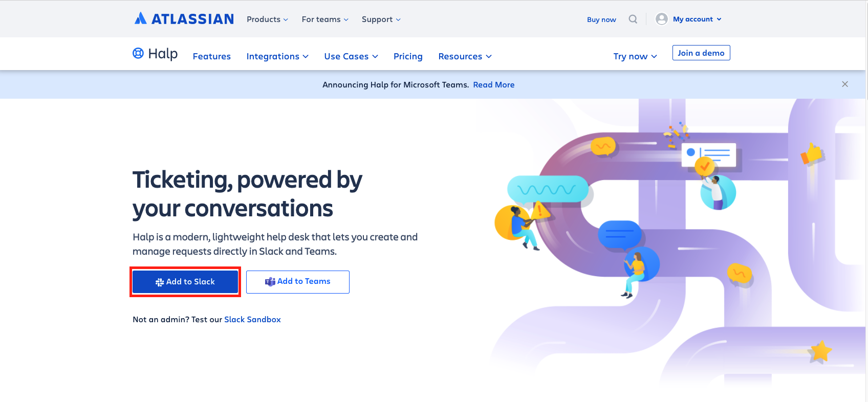This screenshot has width=868, height=402.
Task: Open the Pricing page
Action: coord(408,56)
